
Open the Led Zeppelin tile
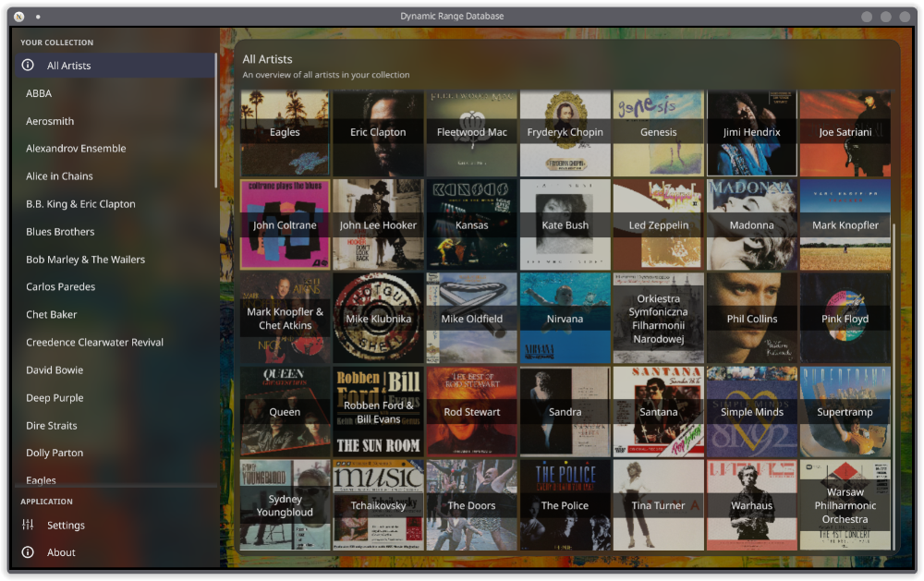pyautogui.click(x=658, y=225)
